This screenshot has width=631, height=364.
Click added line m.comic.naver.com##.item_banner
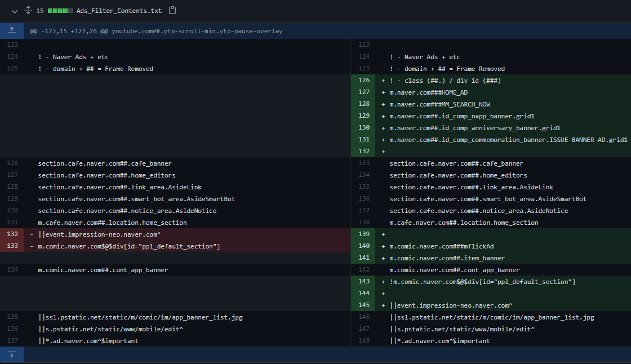pos(447,258)
